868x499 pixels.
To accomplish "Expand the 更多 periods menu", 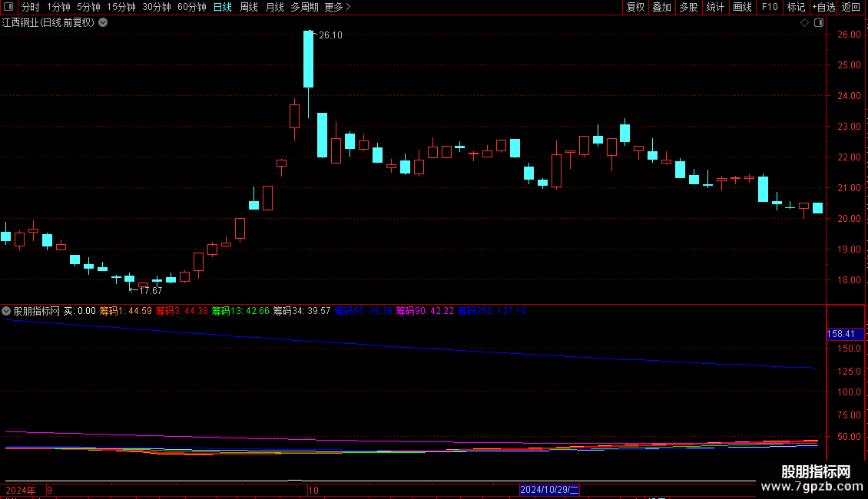I will pos(337,7).
